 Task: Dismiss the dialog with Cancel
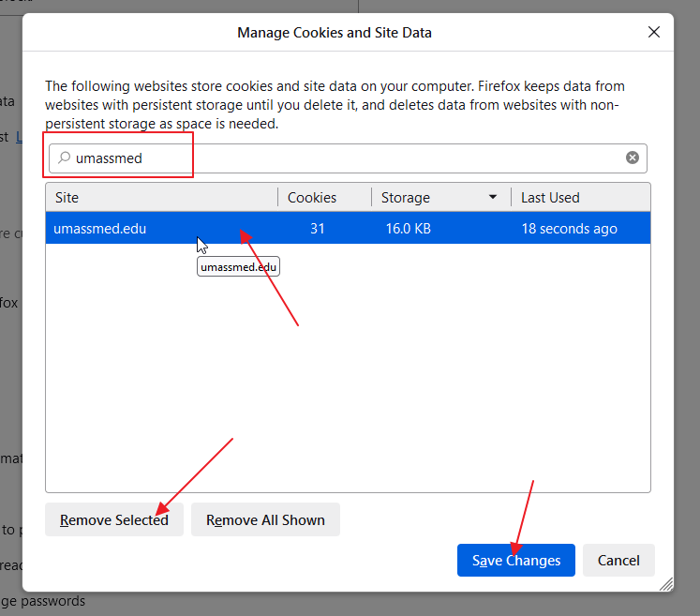point(618,561)
